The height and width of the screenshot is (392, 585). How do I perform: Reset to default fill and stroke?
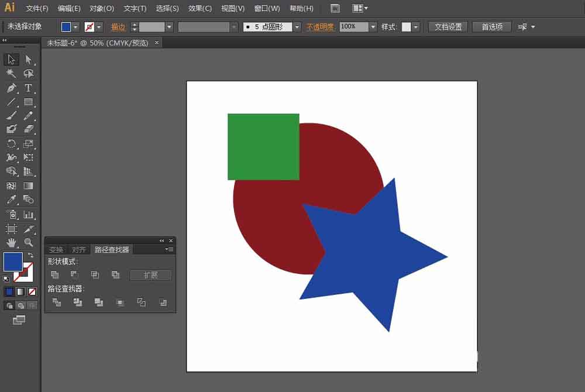(6, 278)
